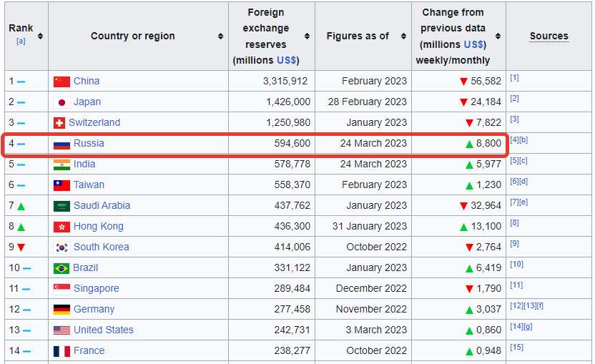This screenshot has height=364, width=595.
Task: Open US$ link in reserves header
Action: (x=287, y=60)
